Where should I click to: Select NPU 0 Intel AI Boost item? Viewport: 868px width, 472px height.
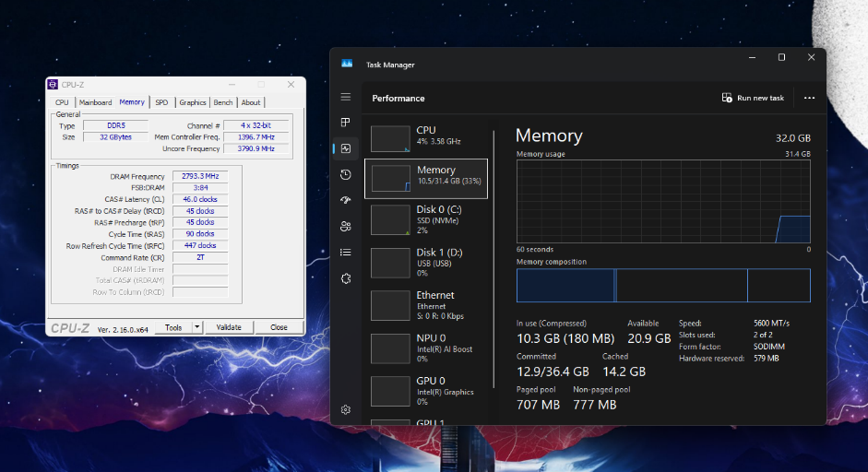point(426,349)
